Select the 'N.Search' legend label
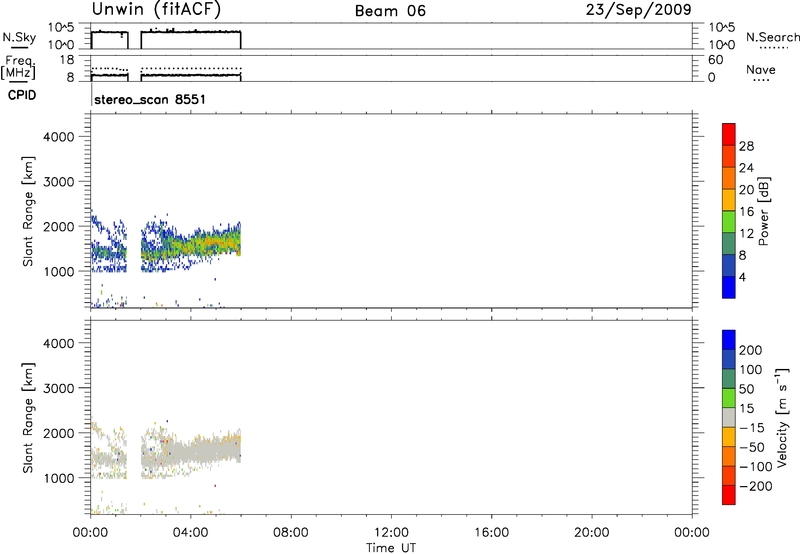800x554 pixels. coord(772,37)
